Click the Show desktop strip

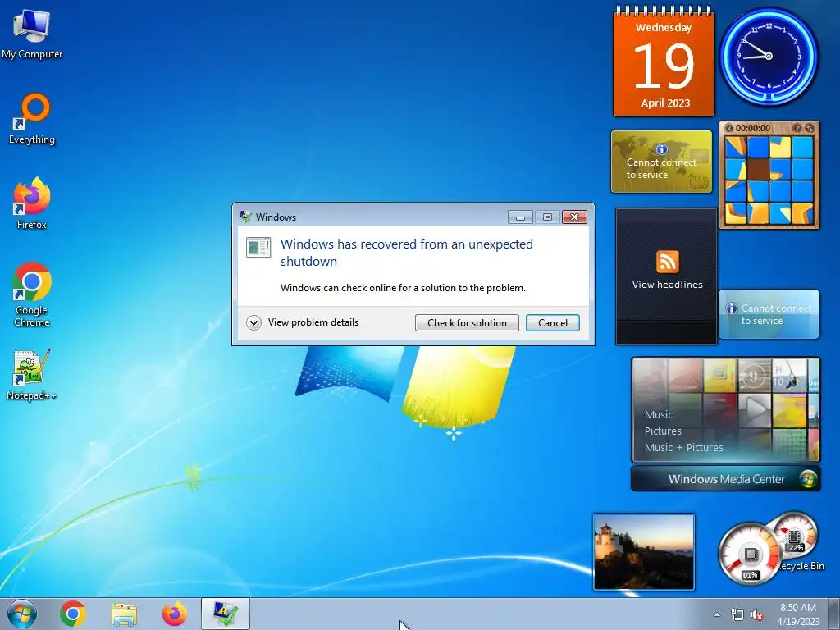(835, 614)
